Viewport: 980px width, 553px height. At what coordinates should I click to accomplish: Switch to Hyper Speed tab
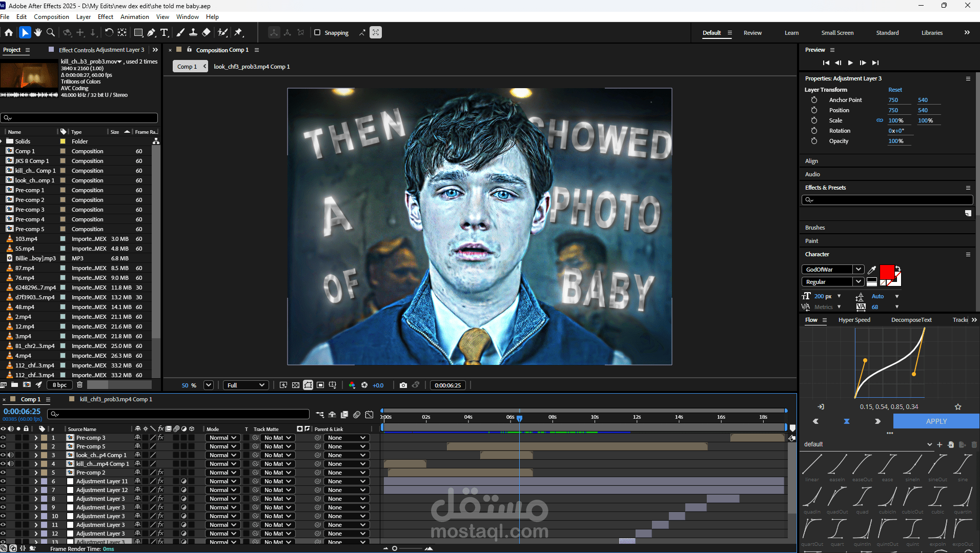point(854,320)
